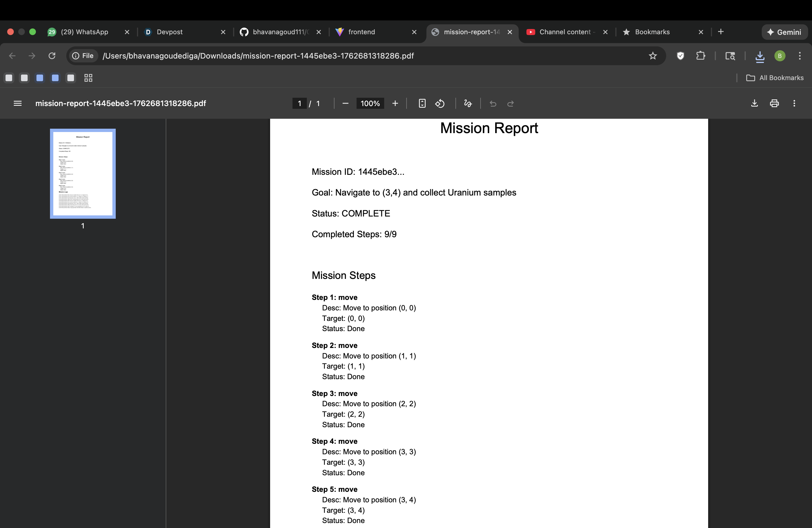Click the 100% zoom level field
Image resolution: width=812 pixels, height=528 pixels.
point(370,103)
